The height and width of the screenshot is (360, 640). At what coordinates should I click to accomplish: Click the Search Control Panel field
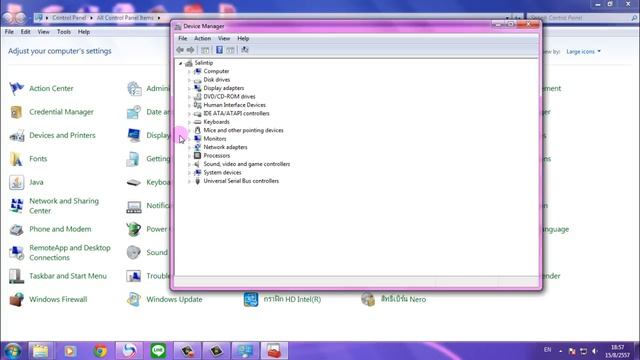(581, 18)
